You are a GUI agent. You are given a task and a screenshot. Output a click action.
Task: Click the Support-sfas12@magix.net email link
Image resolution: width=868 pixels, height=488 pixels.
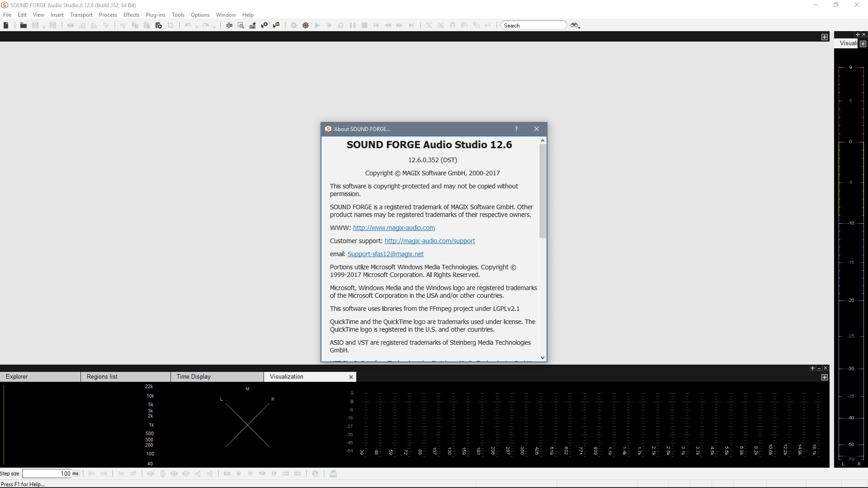pos(385,254)
